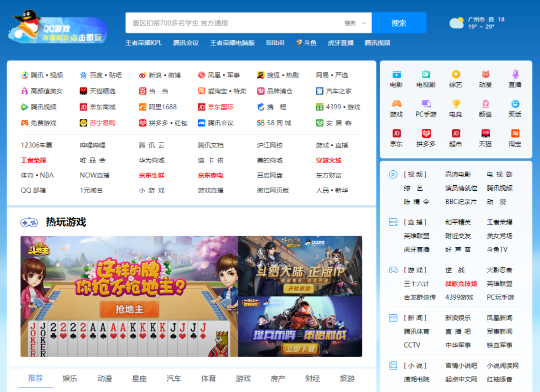The width and height of the screenshot is (540, 392).
Task: Open the 天猫 shortcut icon
Action: 485,133
